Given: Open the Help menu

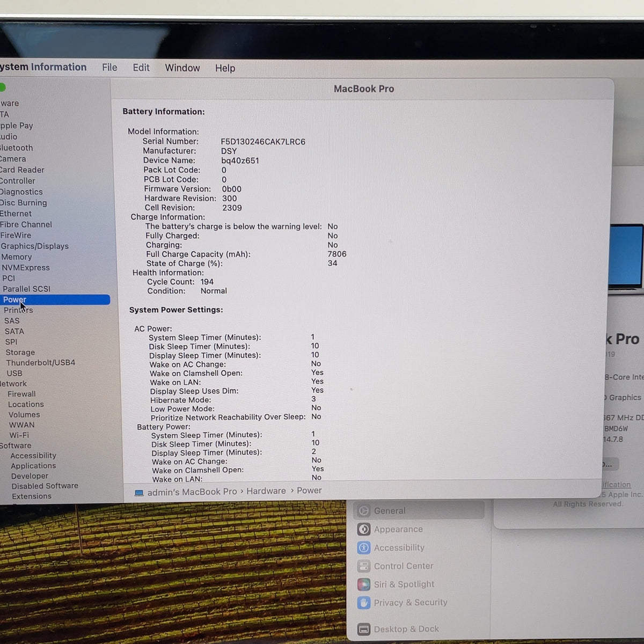Looking at the screenshot, I should coord(225,68).
